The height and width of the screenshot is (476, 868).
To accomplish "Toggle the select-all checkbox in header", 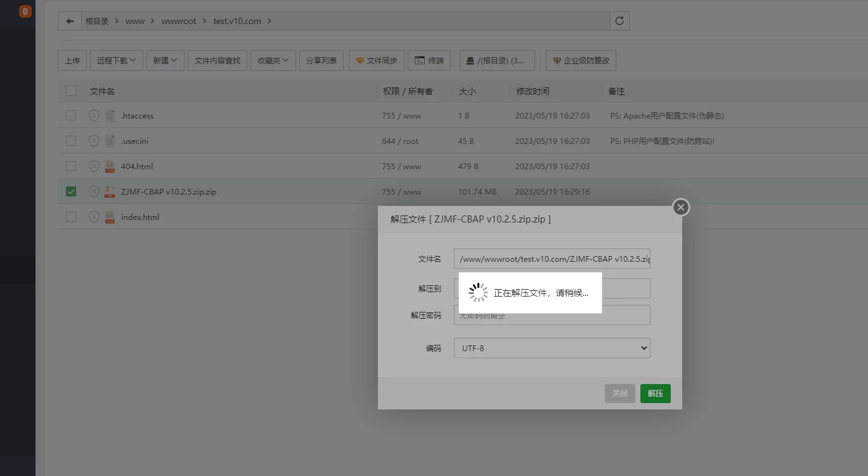I will point(71,91).
